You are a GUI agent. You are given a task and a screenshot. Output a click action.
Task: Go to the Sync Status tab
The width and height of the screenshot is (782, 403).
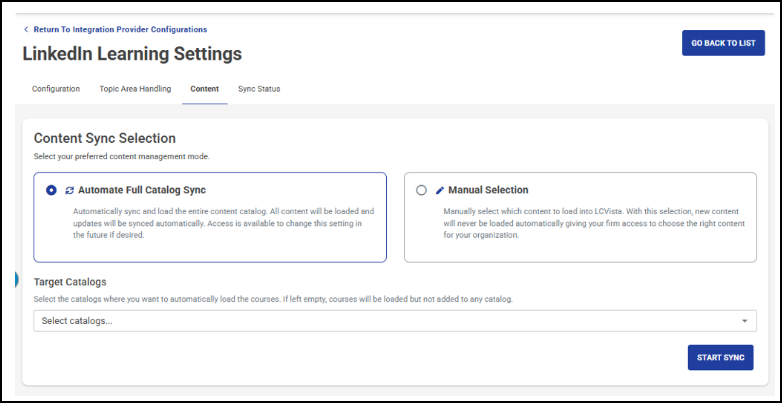click(x=259, y=89)
